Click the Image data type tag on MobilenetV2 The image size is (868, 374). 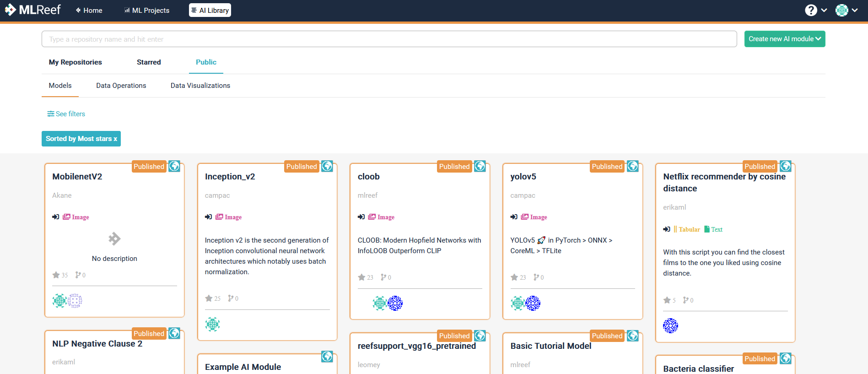76,217
